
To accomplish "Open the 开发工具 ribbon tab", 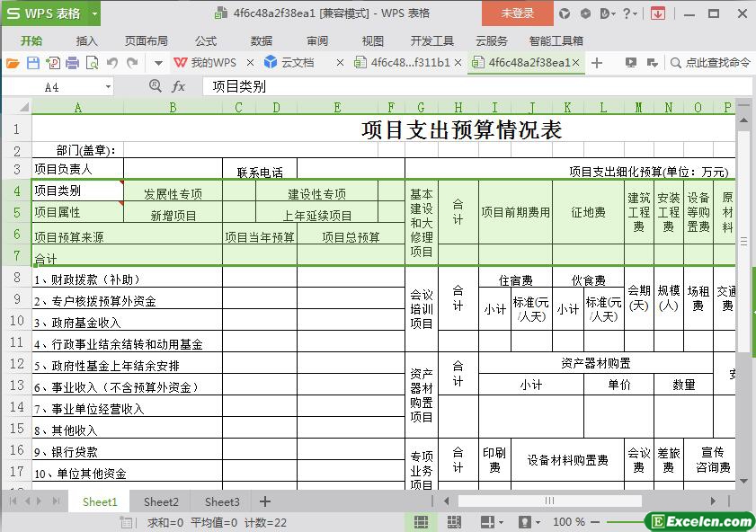I will [x=432, y=41].
